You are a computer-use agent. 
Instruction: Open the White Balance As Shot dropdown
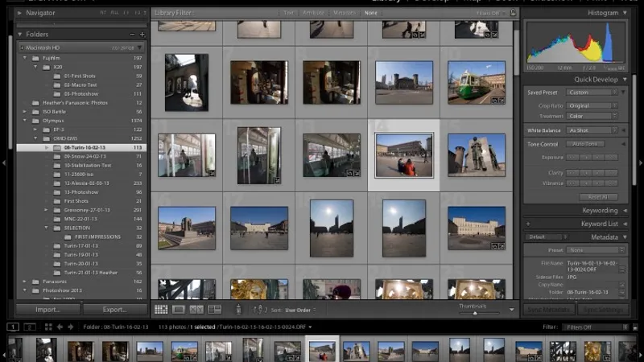click(x=592, y=130)
